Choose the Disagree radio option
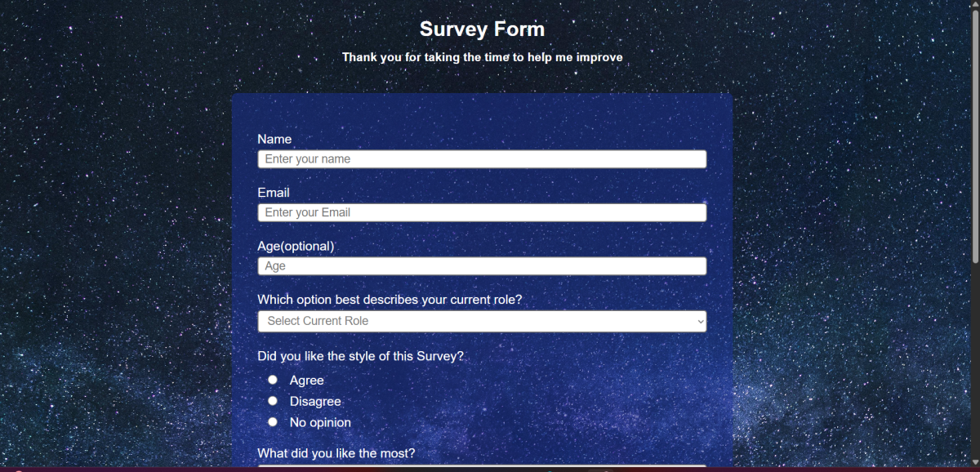The height and width of the screenshot is (472, 980). pyautogui.click(x=273, y=401)
